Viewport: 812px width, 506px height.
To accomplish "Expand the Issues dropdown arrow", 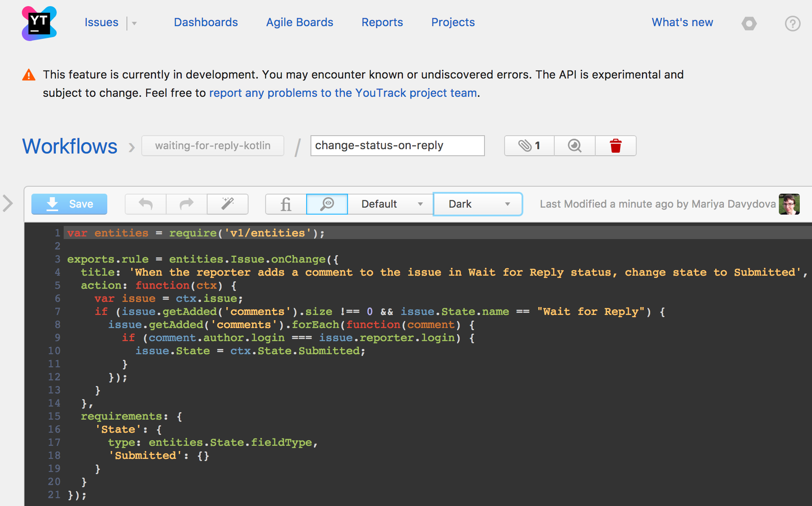I will click(x=134, y=24).
